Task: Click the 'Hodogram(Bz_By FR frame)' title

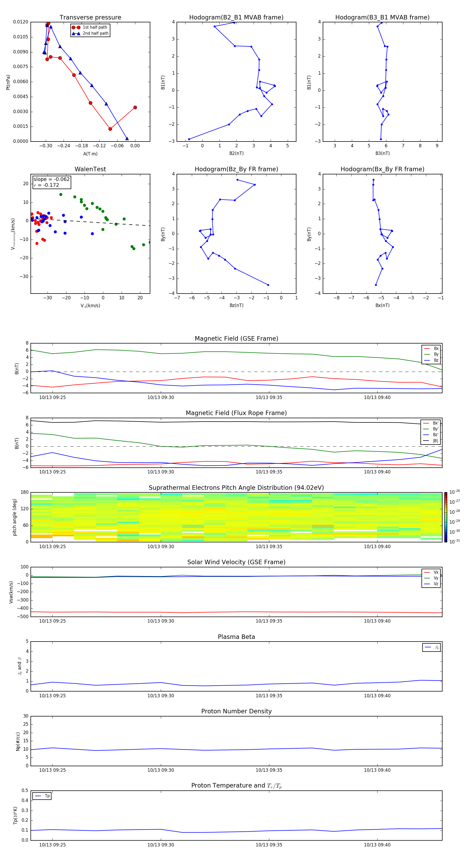Action: coord(236,169)
